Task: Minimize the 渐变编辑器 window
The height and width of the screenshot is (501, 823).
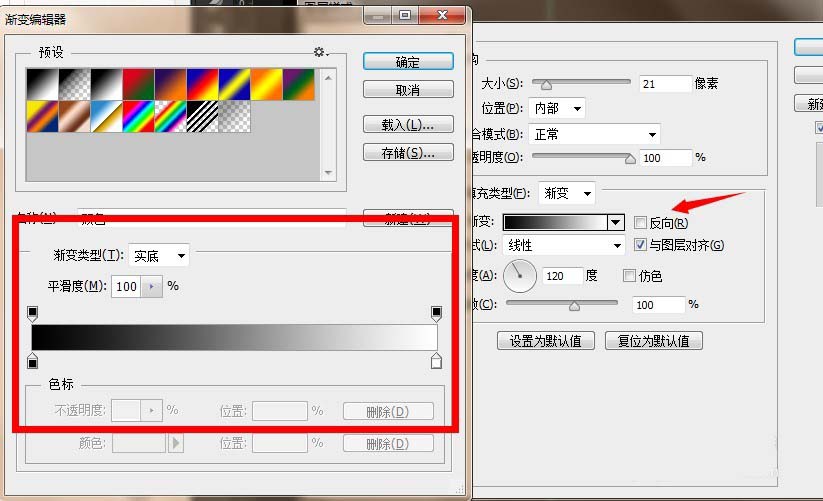Action: click(x=378, y=16)
